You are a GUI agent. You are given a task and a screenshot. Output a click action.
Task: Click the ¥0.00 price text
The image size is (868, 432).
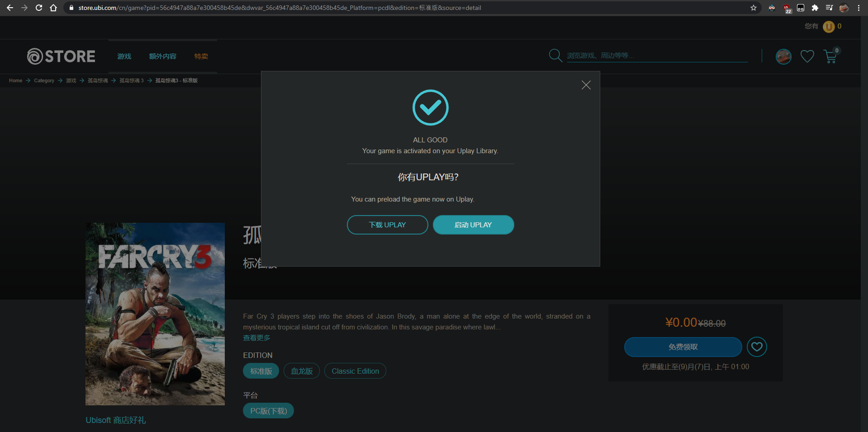[x=681, y=322]
